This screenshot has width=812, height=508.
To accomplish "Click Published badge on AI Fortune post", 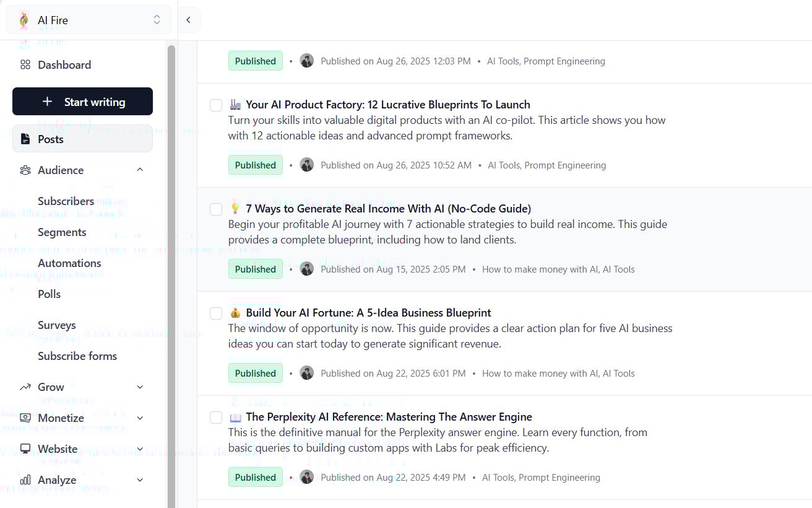I will point(256,373).
